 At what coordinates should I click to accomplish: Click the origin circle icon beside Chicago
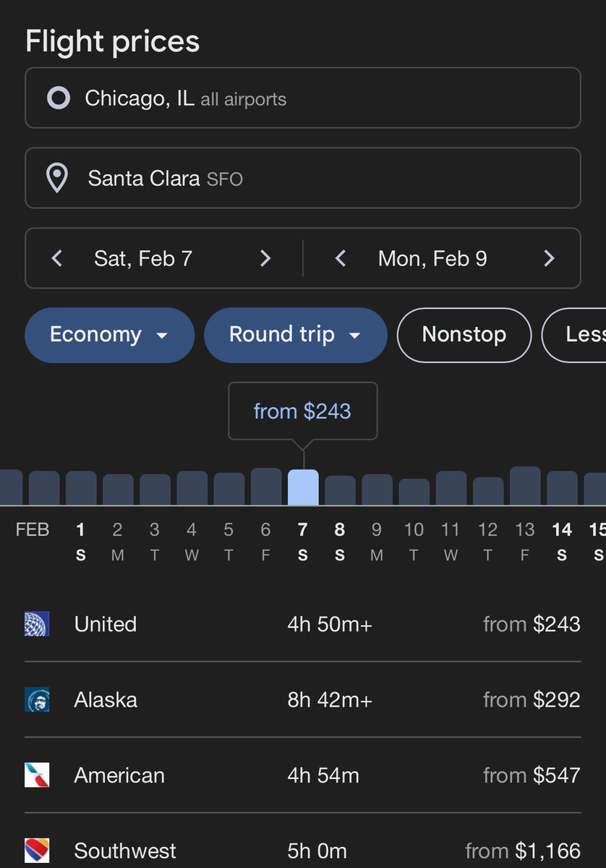coord(59,98)
